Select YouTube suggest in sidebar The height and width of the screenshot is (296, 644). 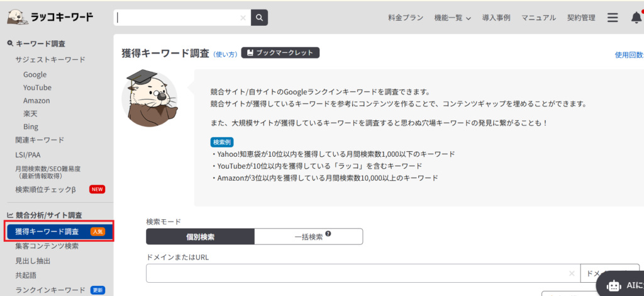(x=37, y=88)
